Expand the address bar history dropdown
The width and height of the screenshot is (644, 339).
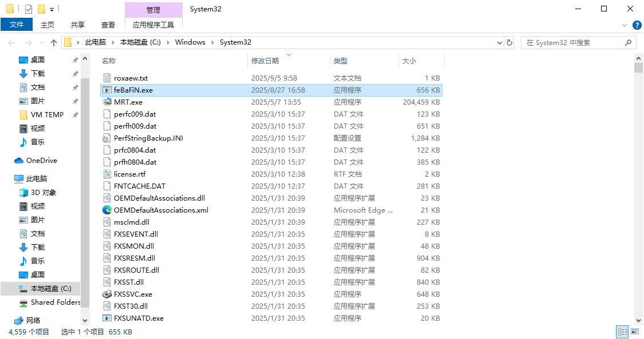(498, 42)
